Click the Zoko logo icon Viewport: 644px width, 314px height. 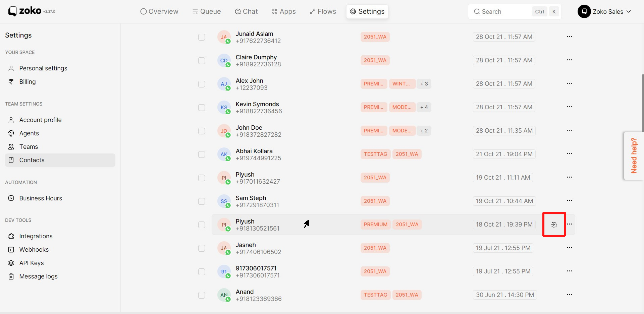(x=13, y=11)
